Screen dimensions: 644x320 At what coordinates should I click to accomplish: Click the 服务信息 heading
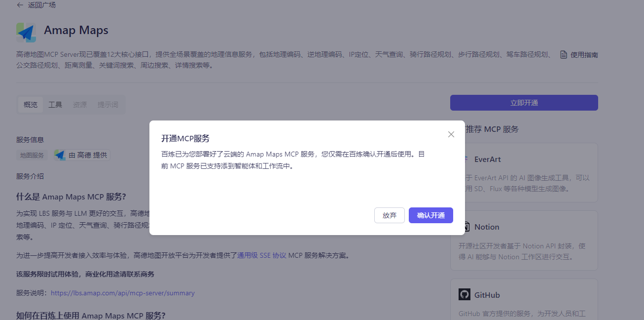(x=30, y=140)
